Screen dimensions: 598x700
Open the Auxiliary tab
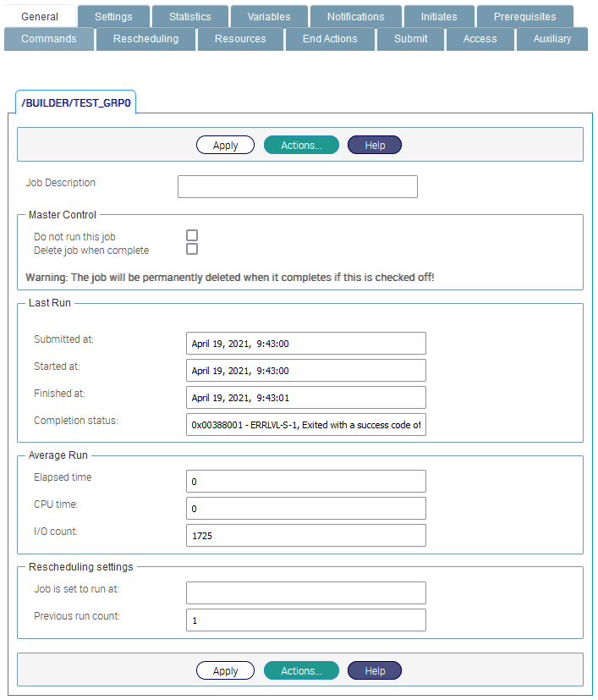coord(551,39)
